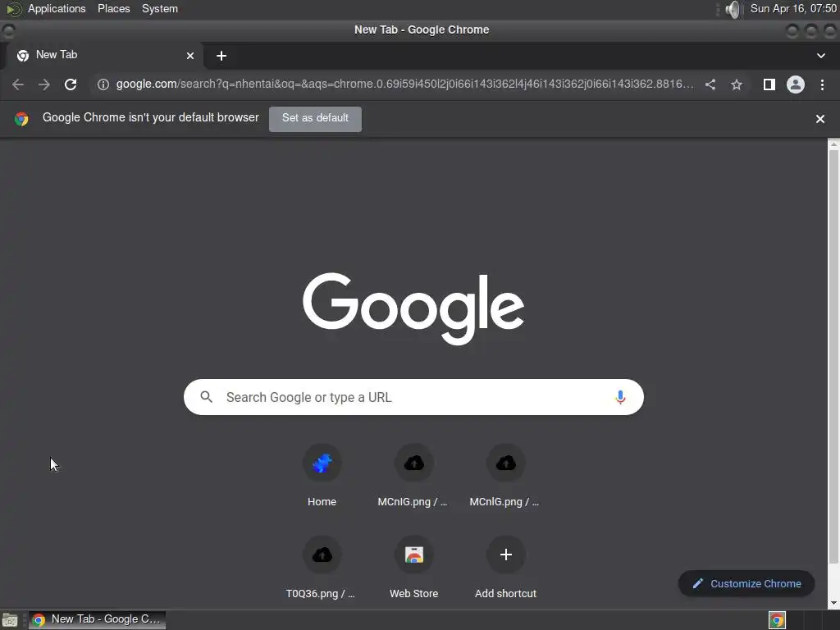Open Chrome's three-dot menu
Screen dimensions: 840x630
822,84
